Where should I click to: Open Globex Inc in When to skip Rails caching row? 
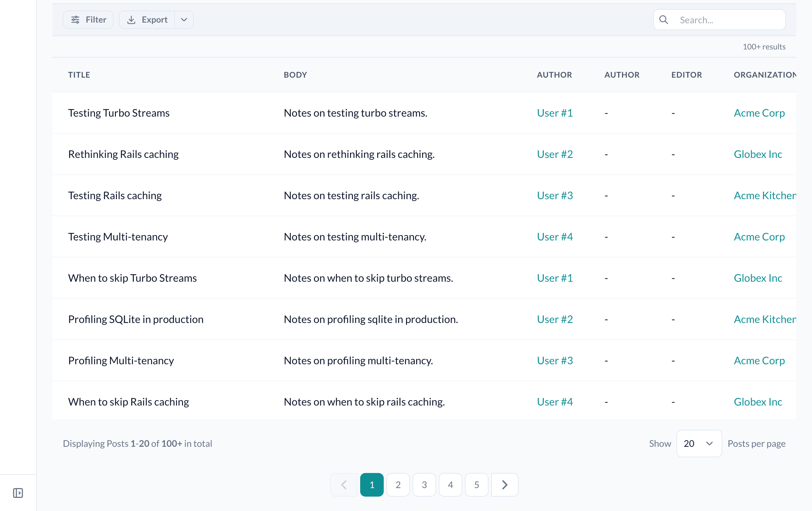click(x=758, y=401)
